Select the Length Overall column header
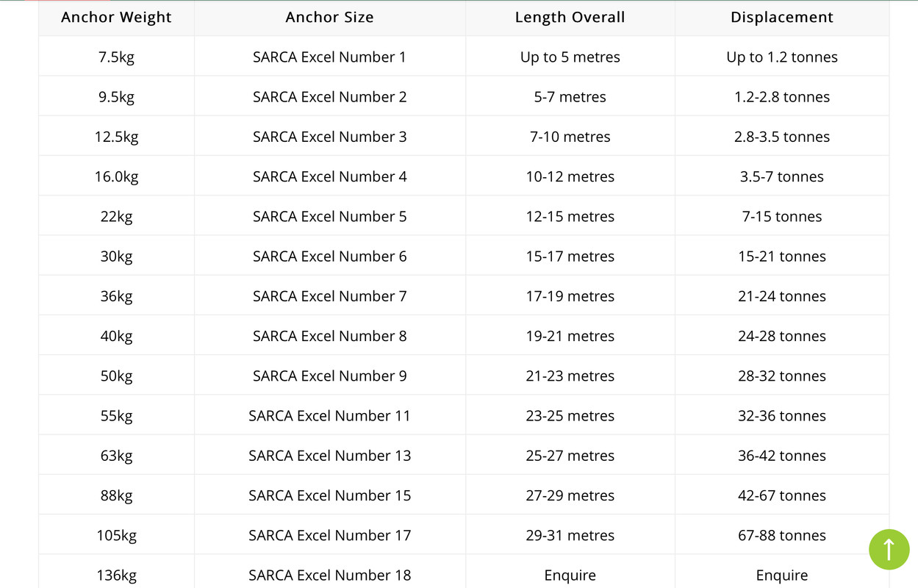The image size is (918, 588). tap(570, 18)
